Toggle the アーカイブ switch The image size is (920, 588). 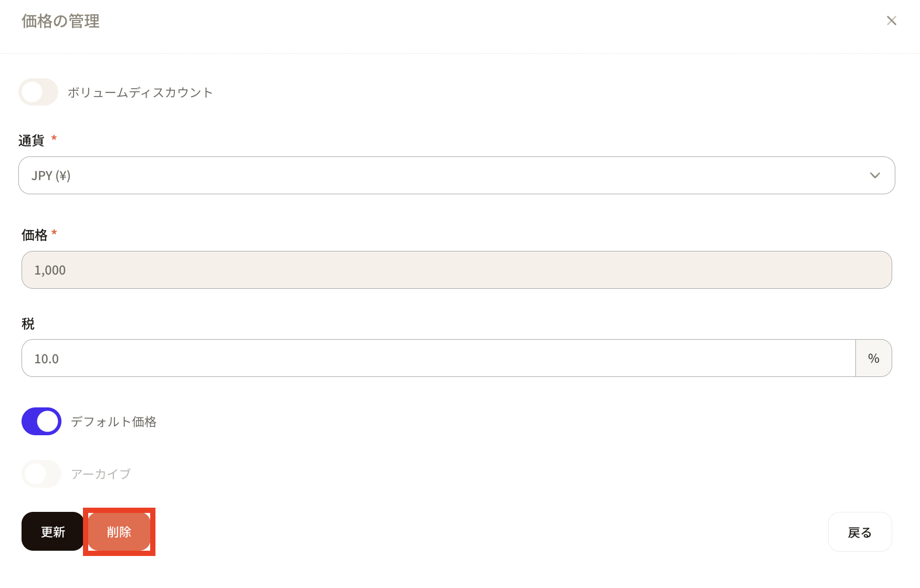coord(41,474)
